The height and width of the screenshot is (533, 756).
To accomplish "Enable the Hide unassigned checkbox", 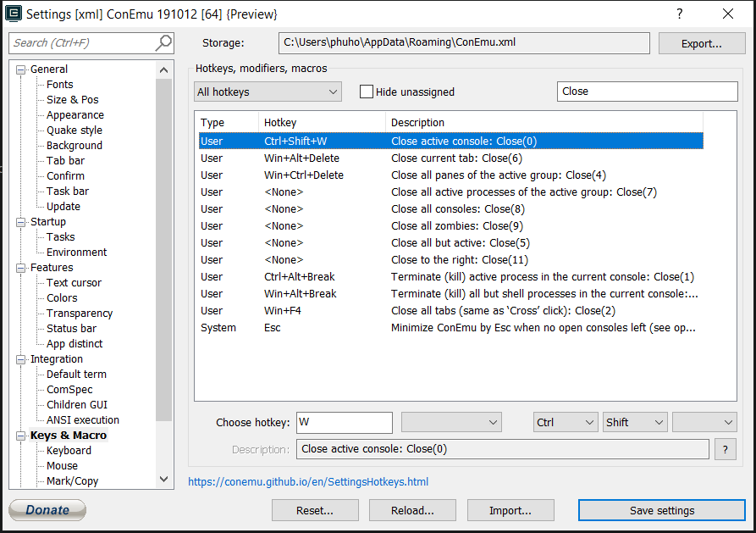I will coord(368,92).
